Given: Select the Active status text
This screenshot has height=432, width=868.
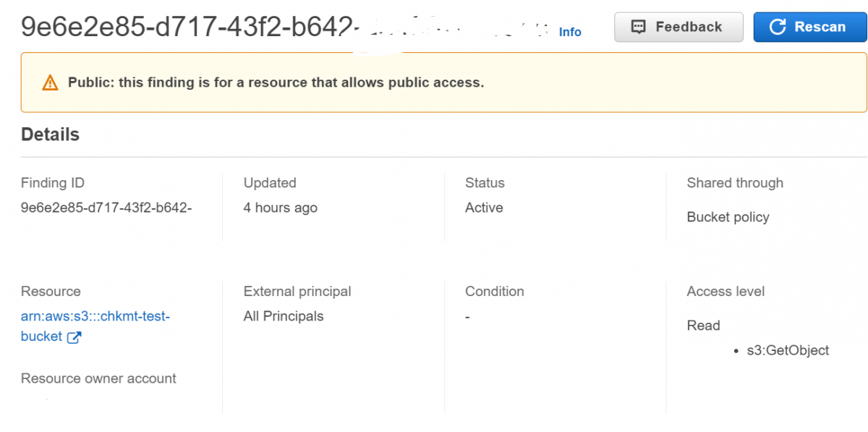Looking at the screenshot, I should click(483, 208).
